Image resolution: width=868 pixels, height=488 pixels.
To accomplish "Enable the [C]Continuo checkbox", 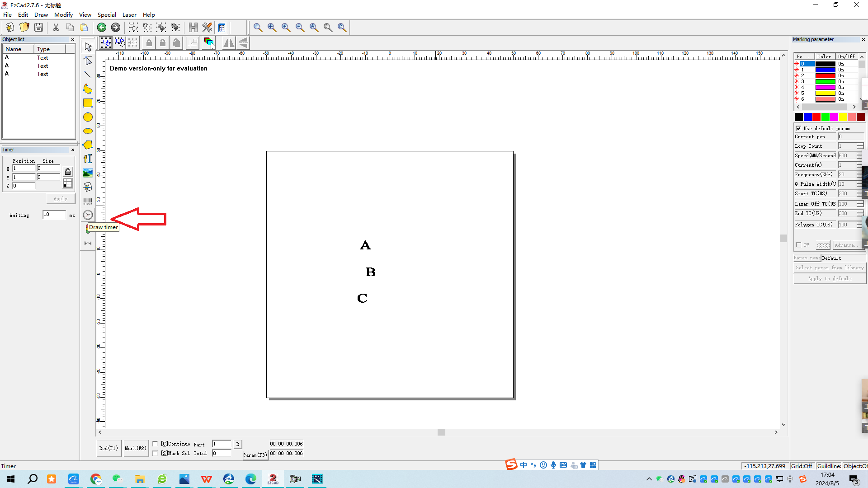I will click(155, 444).
